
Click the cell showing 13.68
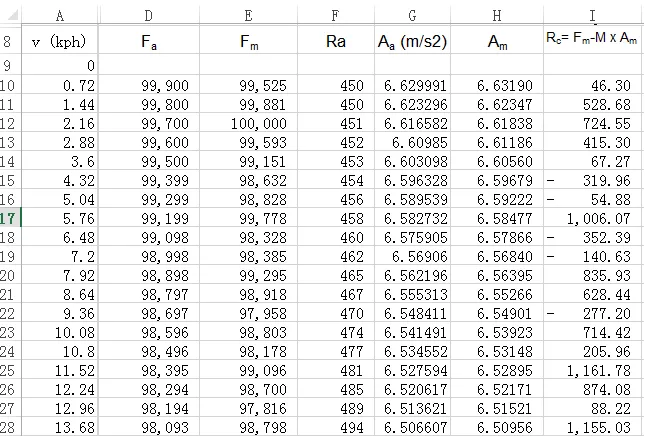click(60, 427)
